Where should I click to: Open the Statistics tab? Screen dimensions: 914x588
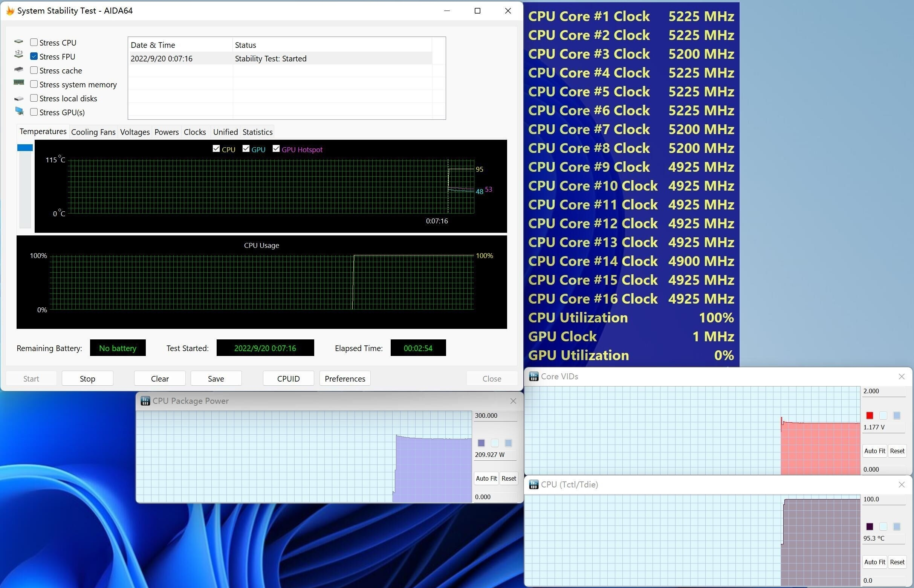tap(257, 132)
